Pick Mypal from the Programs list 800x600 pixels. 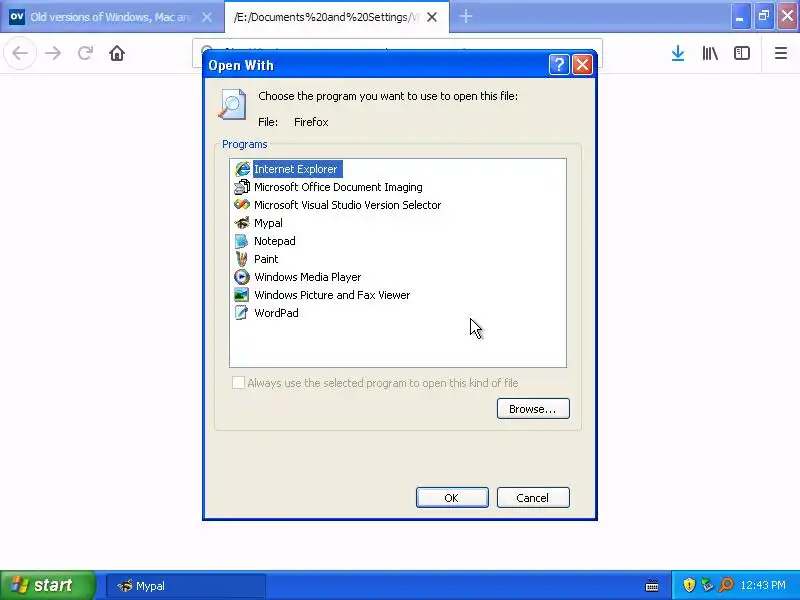(258, 223)
